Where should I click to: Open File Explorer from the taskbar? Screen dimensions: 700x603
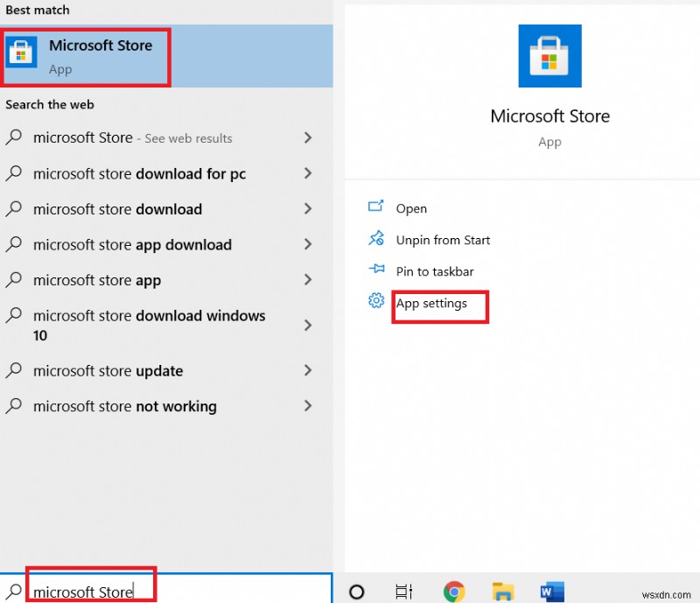pyautogui.click(x=503, y=592)
